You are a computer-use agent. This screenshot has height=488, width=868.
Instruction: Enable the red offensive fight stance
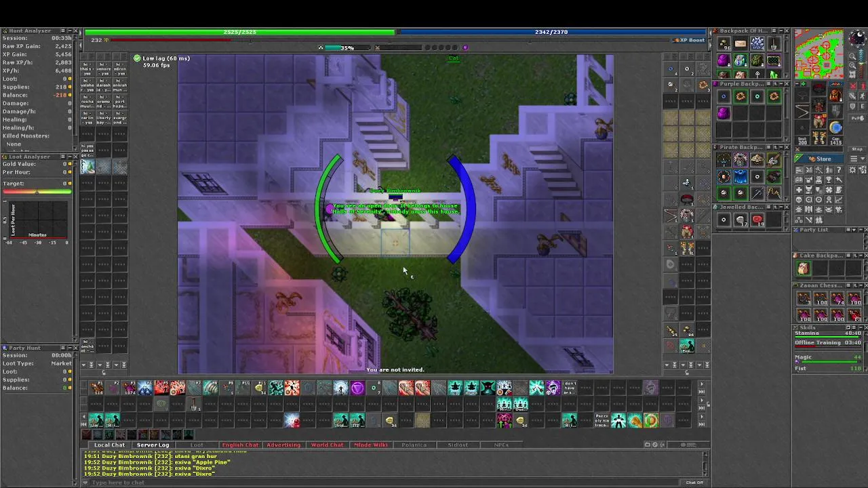pyautogui.click(x=852, y=86)
